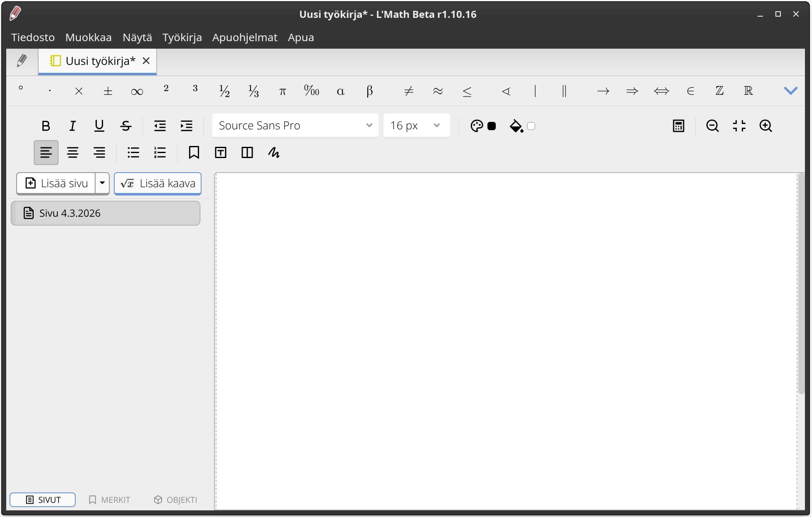The width and height of the screenshot is (812, 517).
Task: Open the calculator tool
Action: (678, 126)
